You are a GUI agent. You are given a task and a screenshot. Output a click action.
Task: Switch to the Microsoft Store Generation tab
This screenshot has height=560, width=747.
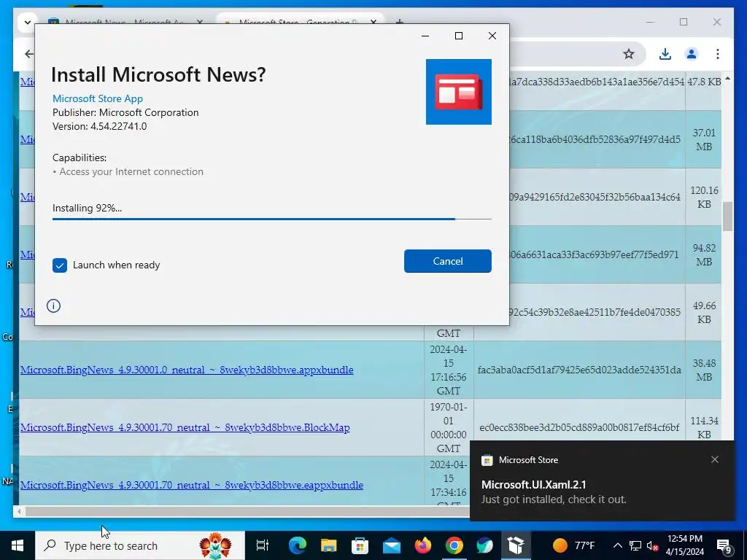(299, 22)
